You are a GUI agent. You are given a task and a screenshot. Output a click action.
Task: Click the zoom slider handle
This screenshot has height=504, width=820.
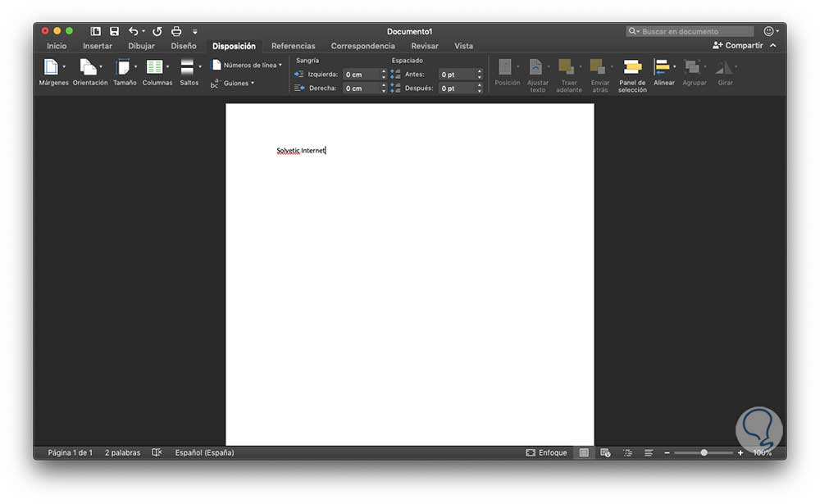coord(704,452)
